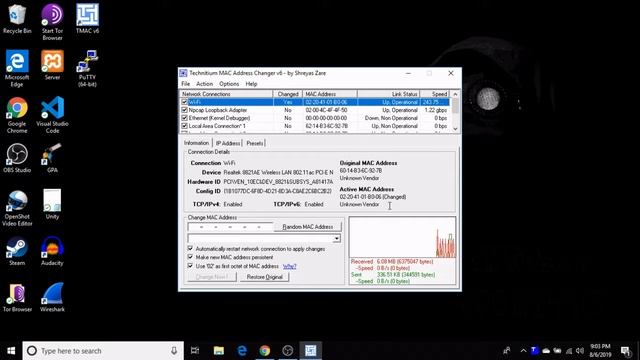The image size is (640, 360).
Task: Open the GPA desktop icon
Action: (x=52, y=158)
